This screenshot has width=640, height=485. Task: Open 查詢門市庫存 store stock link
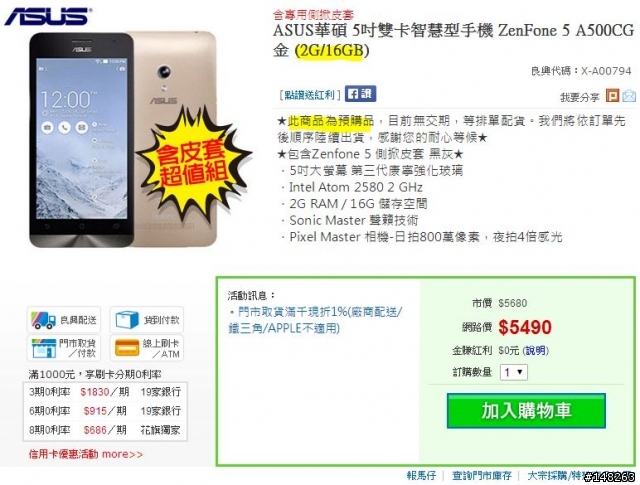pos(482,476)
